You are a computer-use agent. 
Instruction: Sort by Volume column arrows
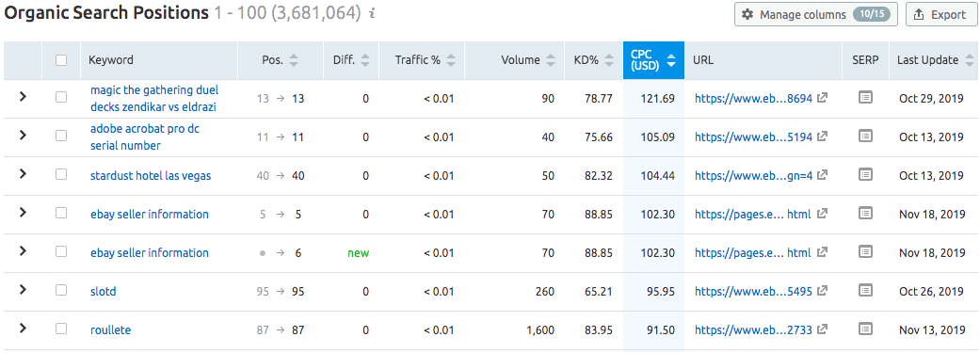point(551,60)
